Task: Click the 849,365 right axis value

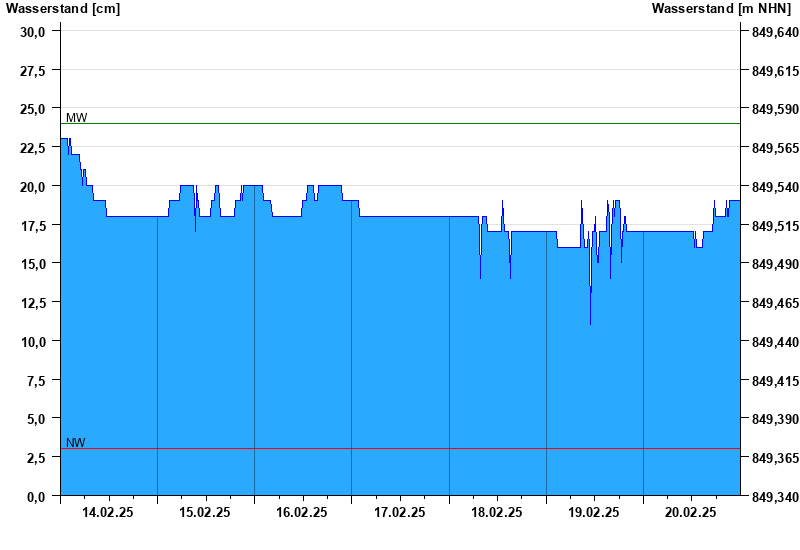Action: click(775, 458)
